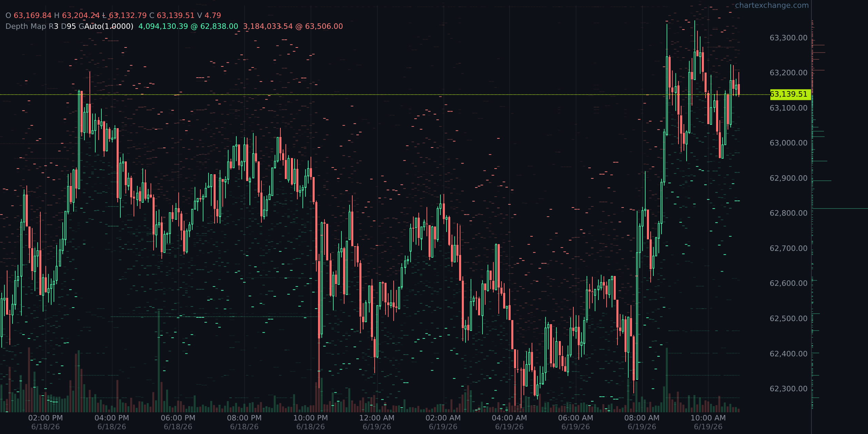Screen dimensions: 868x434
Task: Click the high price H 63,204.24
Action: pos(77,16)
